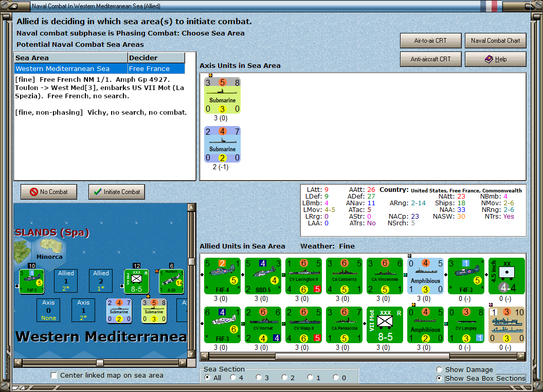Image resolution: width=543 pixels, height=392 pixels.
Task: Select the CA Canberra cruiser counter
Action: [x=344, y=276]
